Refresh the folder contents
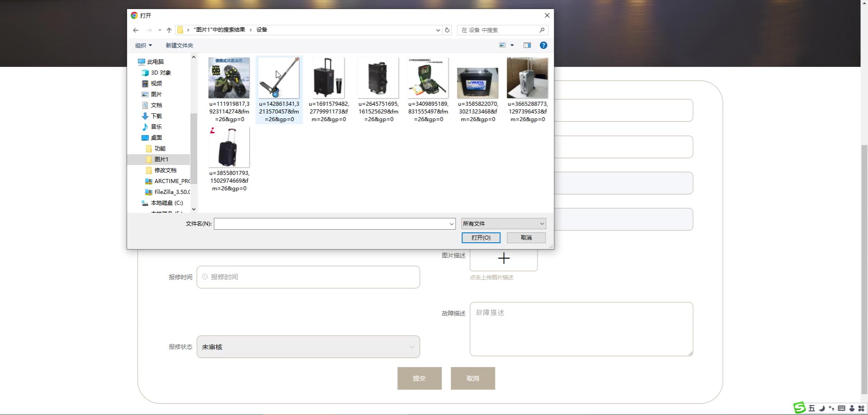The image size is (868, 415). point(447,30)
